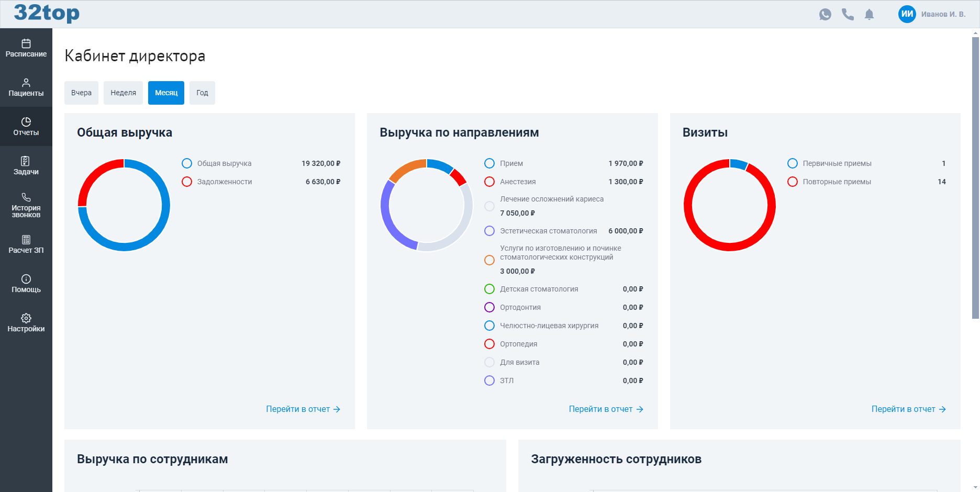Follow Перейти в отчет under Общая выручка
Image resolution: width=980 pixels, height=492 pixels.
tap(303, 409)
